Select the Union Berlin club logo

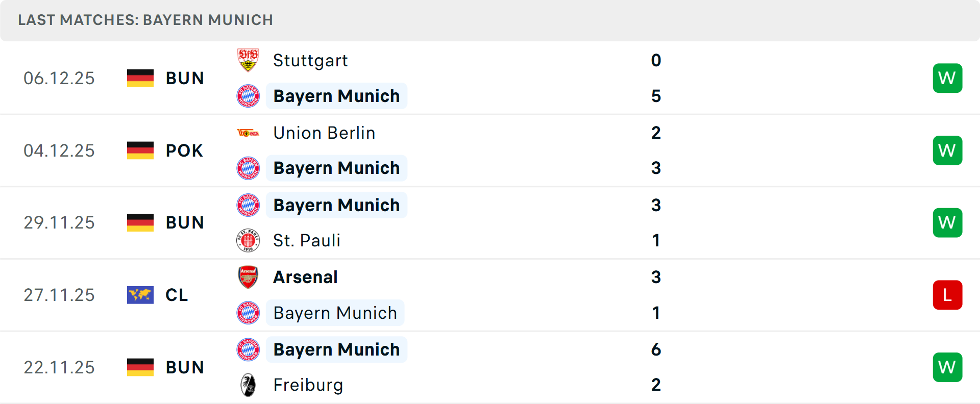tap(248, 132)
